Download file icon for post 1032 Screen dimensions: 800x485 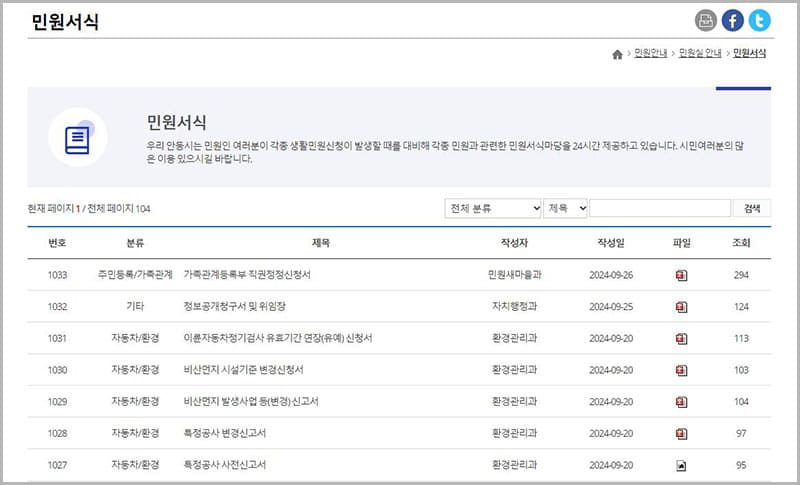click(681, 307)
